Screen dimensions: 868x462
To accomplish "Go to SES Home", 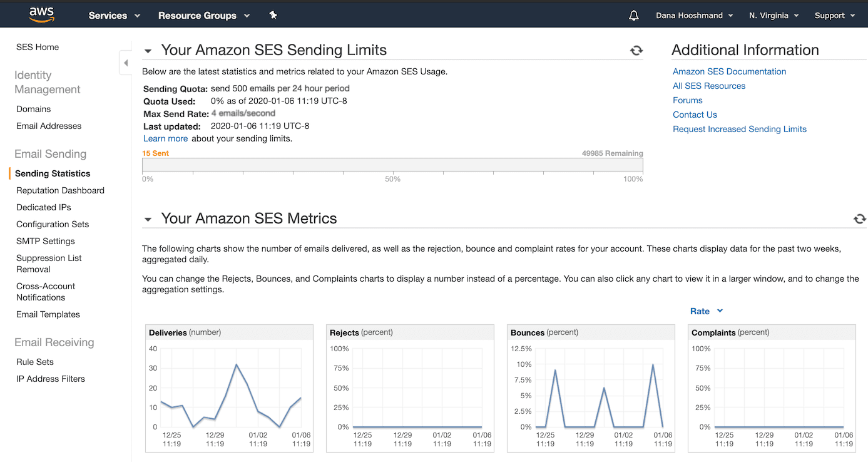I will pos(38,47).
